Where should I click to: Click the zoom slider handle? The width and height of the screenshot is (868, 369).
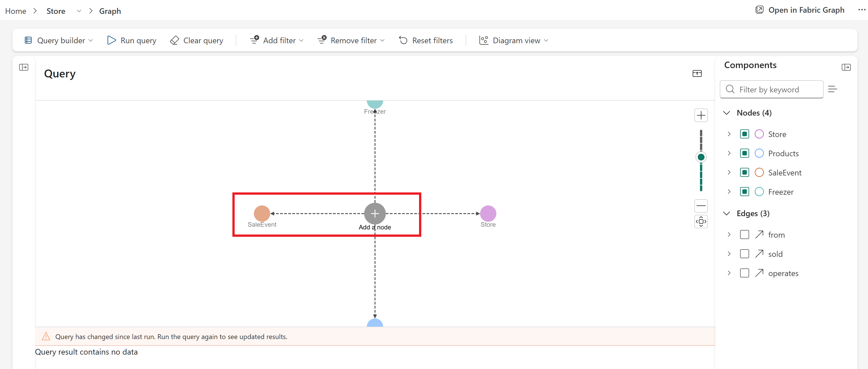[701, 157]
